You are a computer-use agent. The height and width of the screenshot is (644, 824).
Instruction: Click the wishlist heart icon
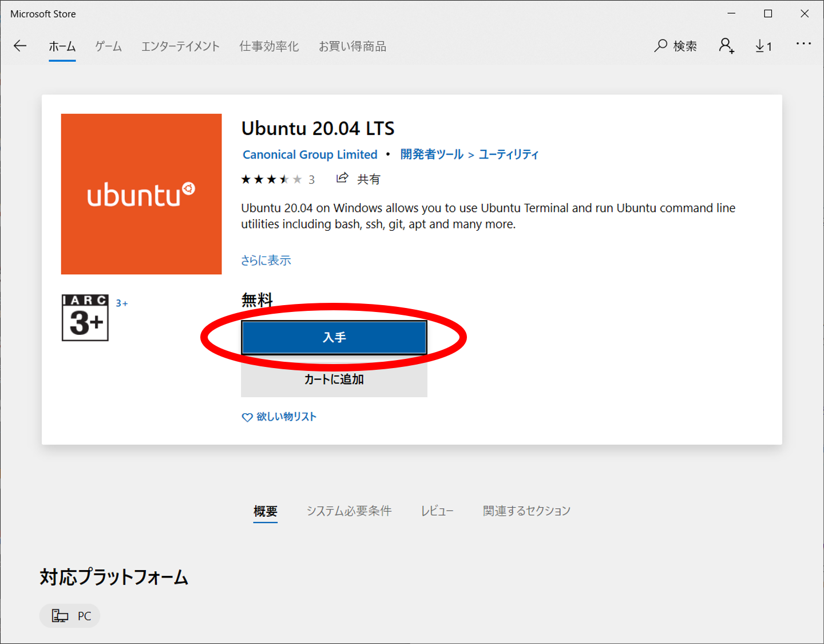247,417
